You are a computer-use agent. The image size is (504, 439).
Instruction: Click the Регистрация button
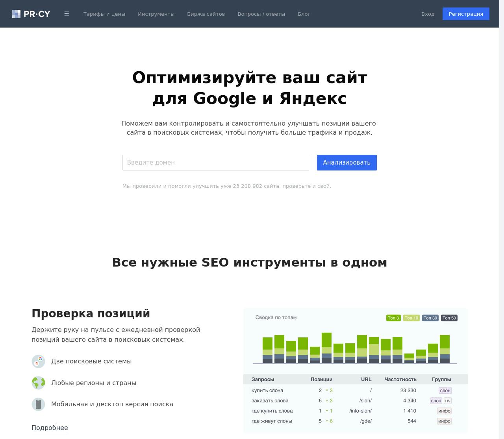pyautogui.click(x=466, y=14)
